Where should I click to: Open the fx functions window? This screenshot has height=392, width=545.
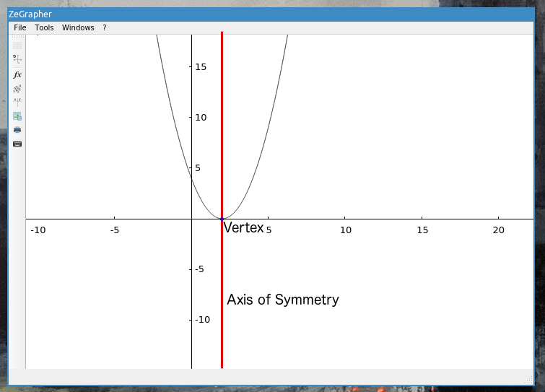point(17,74)
